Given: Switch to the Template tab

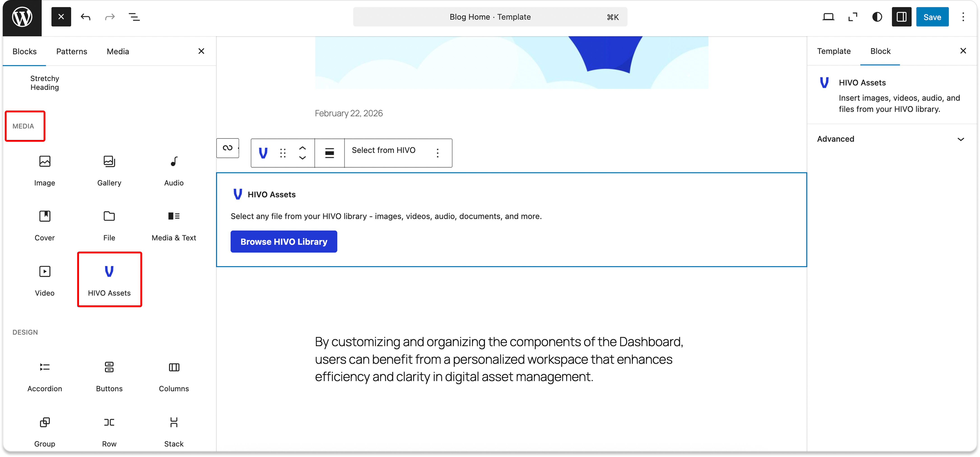Looking at the screenshot, I should pyautogui.click(x=833, y=51).
